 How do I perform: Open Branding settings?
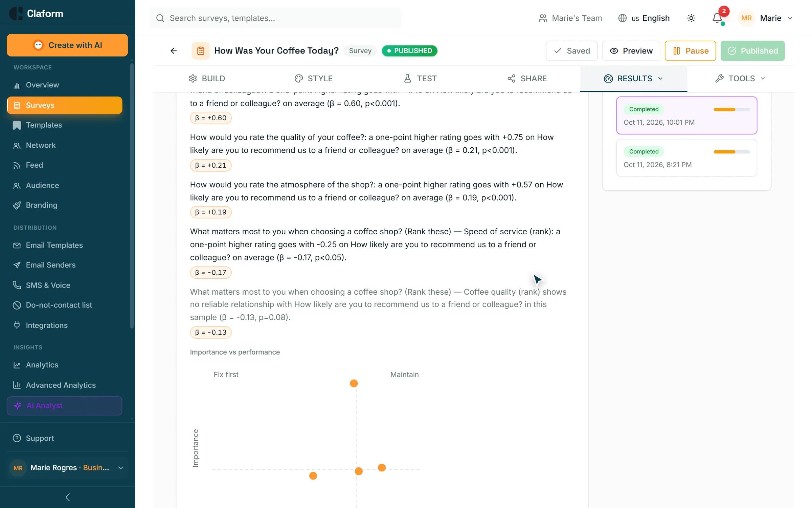(64, 205)
